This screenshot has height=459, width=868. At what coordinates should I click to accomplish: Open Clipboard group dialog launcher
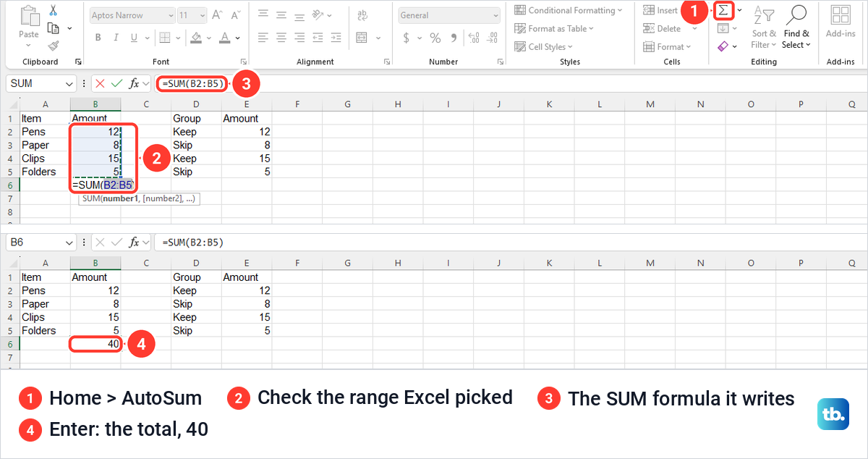[78, 62]
